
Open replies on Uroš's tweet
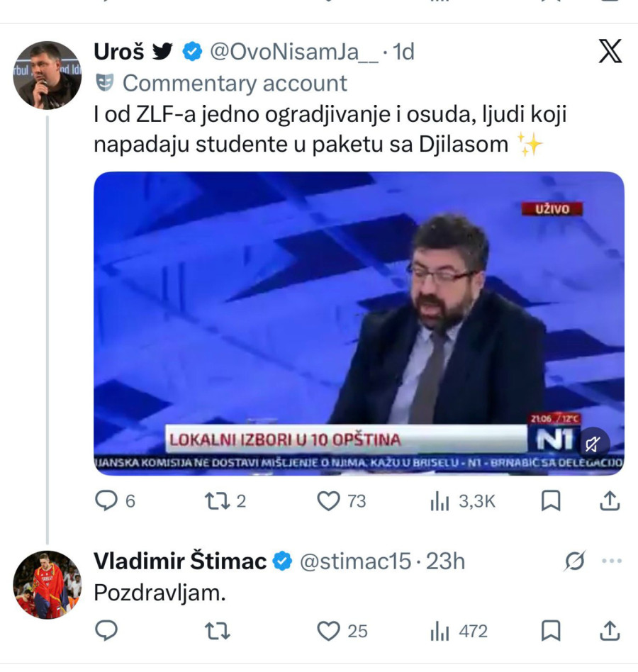coord(106,500)
